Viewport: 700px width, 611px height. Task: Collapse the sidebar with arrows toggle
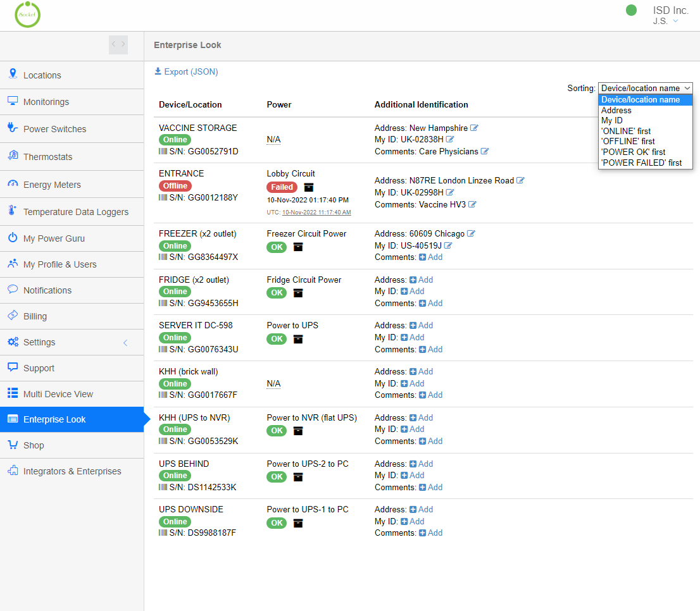coord(118,45)
